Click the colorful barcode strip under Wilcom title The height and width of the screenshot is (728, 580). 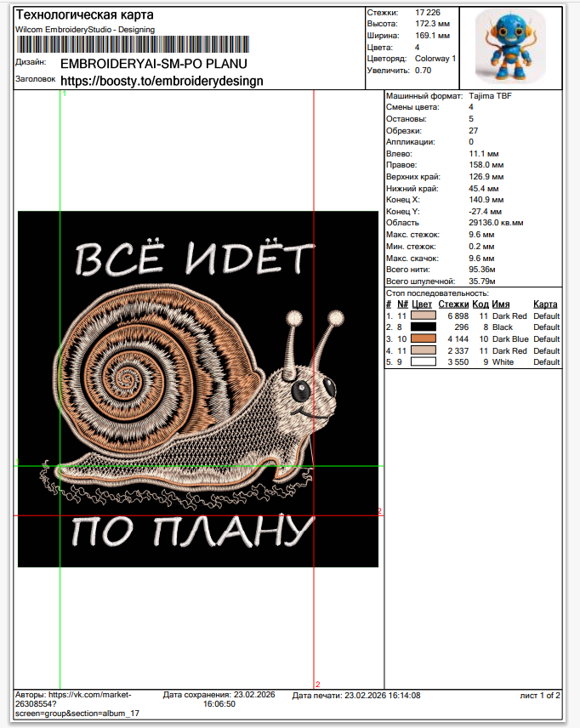[133, 45]
